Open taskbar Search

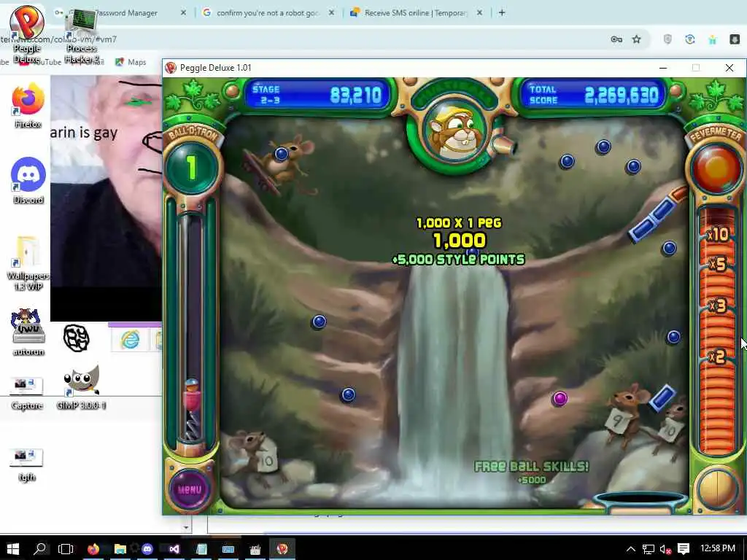click(x=40, y=549)
